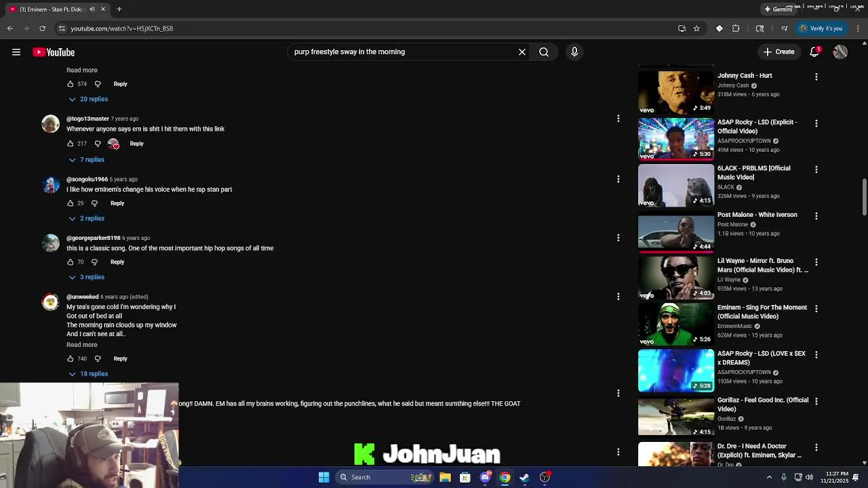The height and width of the screenshot is (488, 868).
Task: Mute the tab via the speaker icon
Action: coord(92,9)
